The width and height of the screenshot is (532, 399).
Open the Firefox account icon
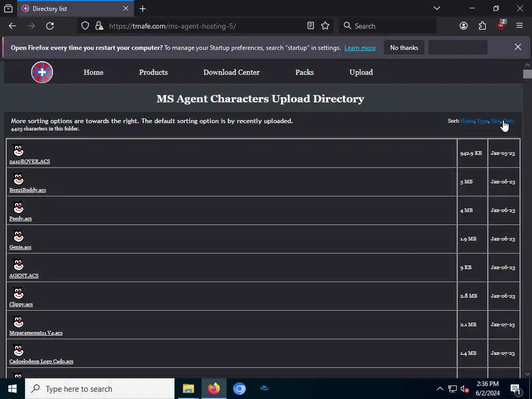(x=463, y=26)
